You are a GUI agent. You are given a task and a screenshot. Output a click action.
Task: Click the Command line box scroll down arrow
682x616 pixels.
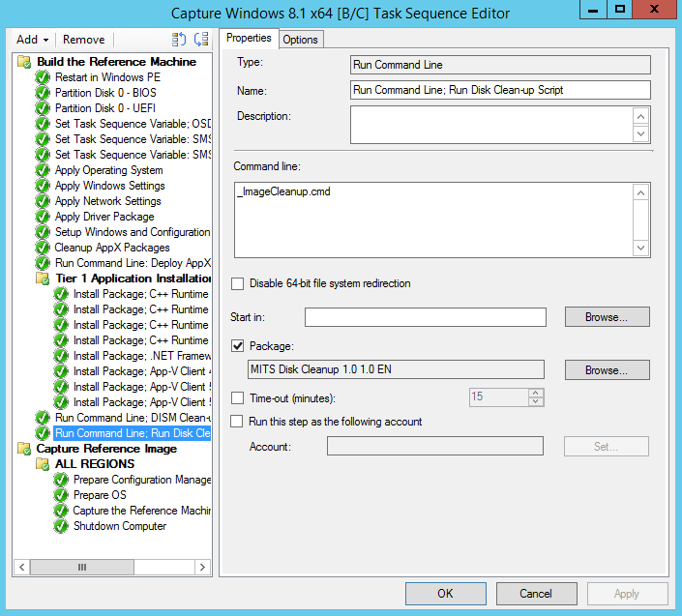[640, 248]
